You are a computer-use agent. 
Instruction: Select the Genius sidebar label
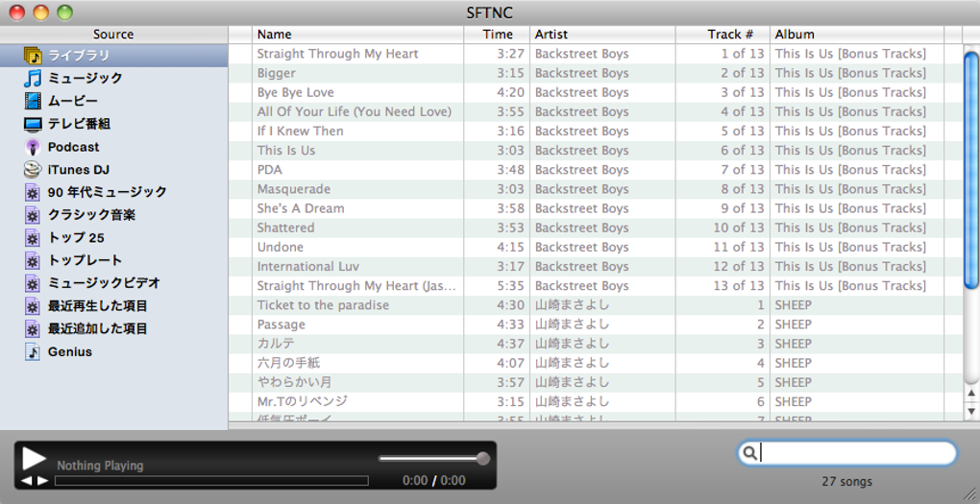(70, 351)
